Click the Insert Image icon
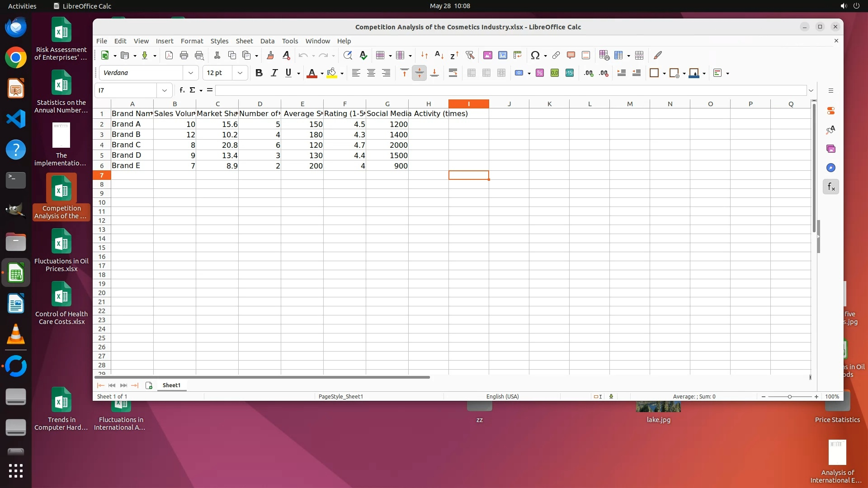 point(487,55)
